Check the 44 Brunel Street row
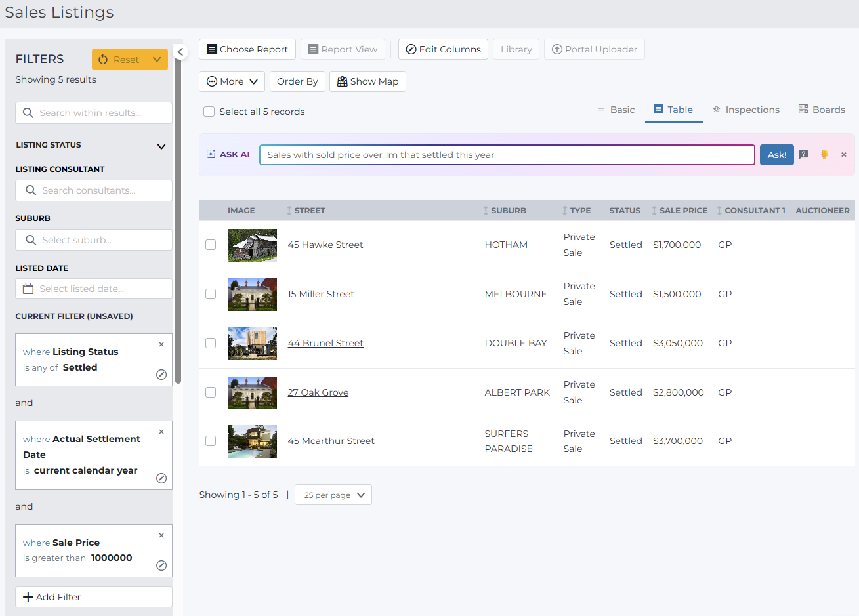Screen dimensions: 859x616 click(x=211, y=343)
